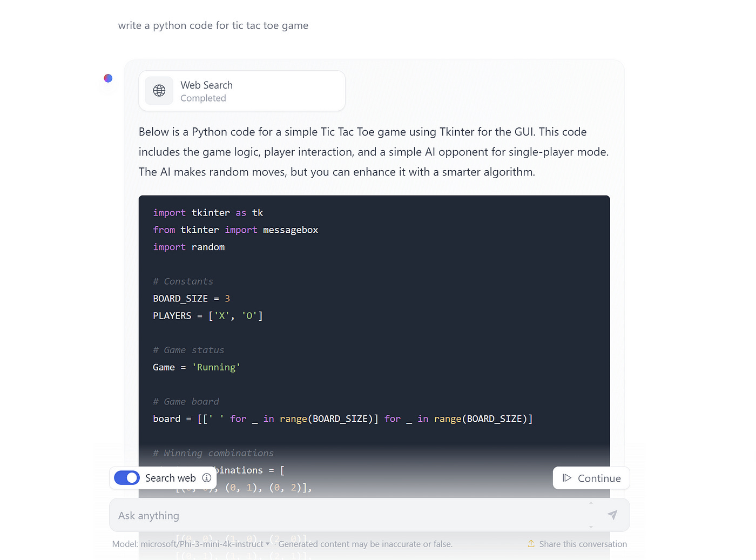
Task: Click the send arrow in the message box
Action: (612, 515)
